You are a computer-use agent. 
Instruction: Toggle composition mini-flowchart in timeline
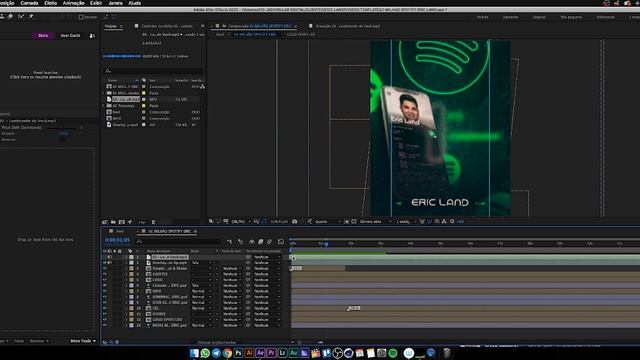tap(229, 242)
